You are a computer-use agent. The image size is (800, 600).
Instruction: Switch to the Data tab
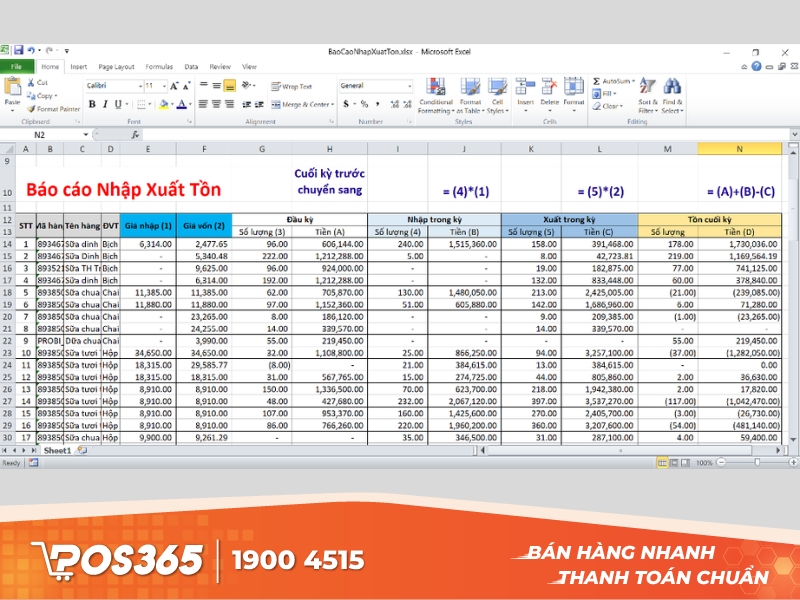click(x=191, y=67)
